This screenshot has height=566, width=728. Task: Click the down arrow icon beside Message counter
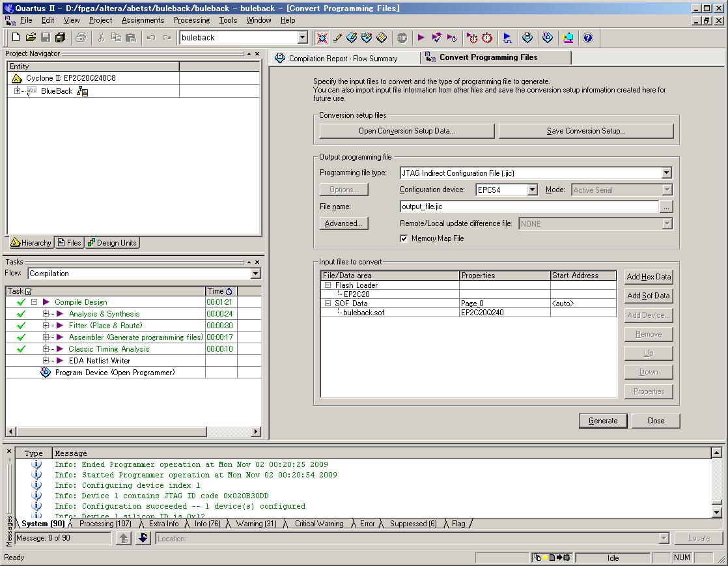[143, 538]
